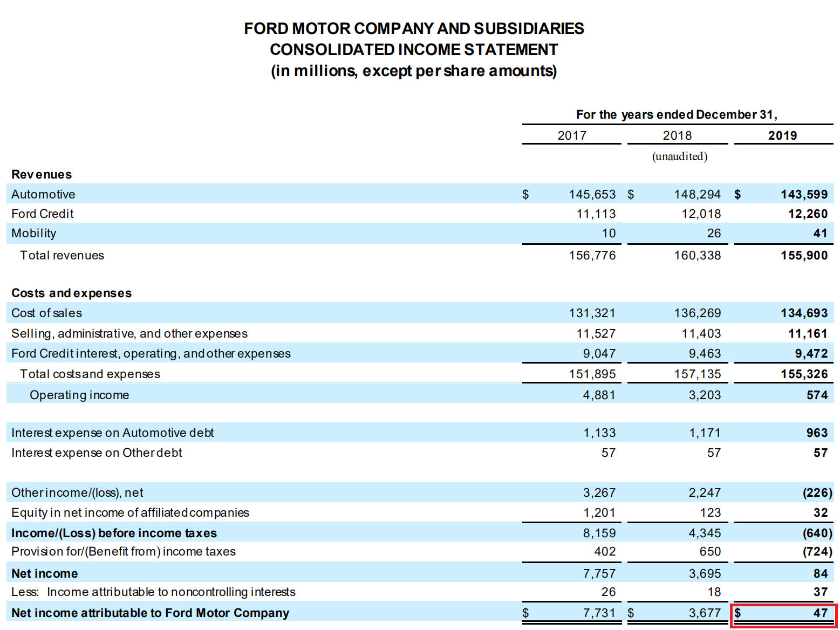The image size is (840, 630).
Task: Click Net income 2017 value 7,757
Action: click(599, 573)
